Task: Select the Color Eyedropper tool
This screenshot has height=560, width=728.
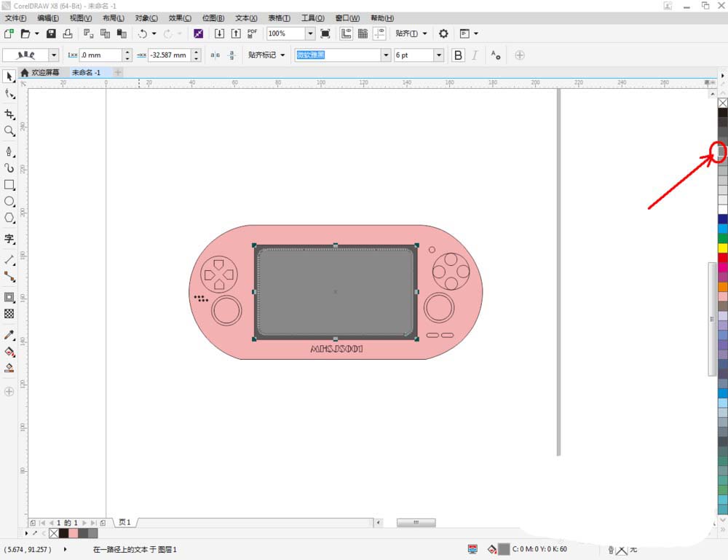Action: [9, 335]
